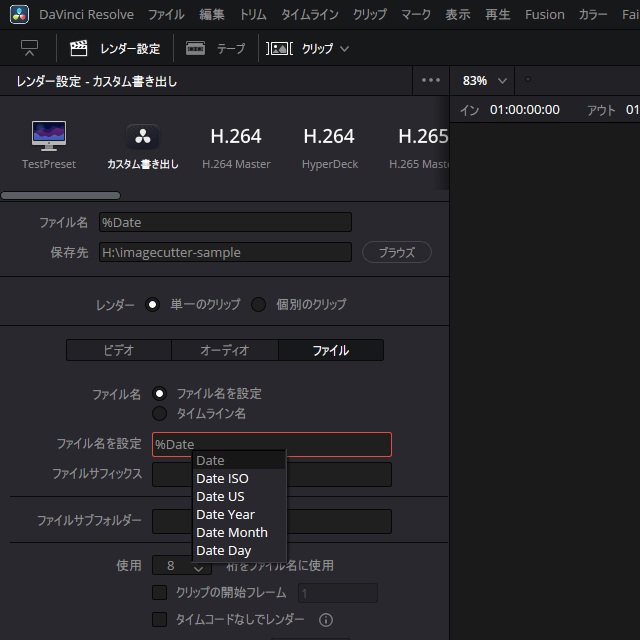This screenshot has height=640, width=640.
Task: Choose the HyperDeck preset
Action: (329, 137)
